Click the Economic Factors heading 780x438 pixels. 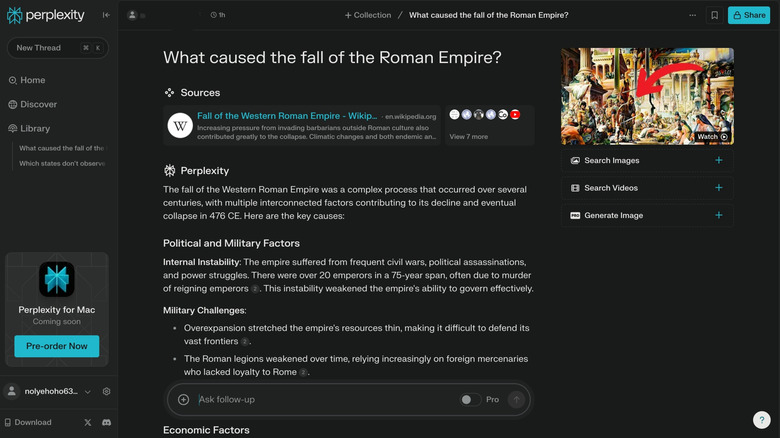(206, 430)
